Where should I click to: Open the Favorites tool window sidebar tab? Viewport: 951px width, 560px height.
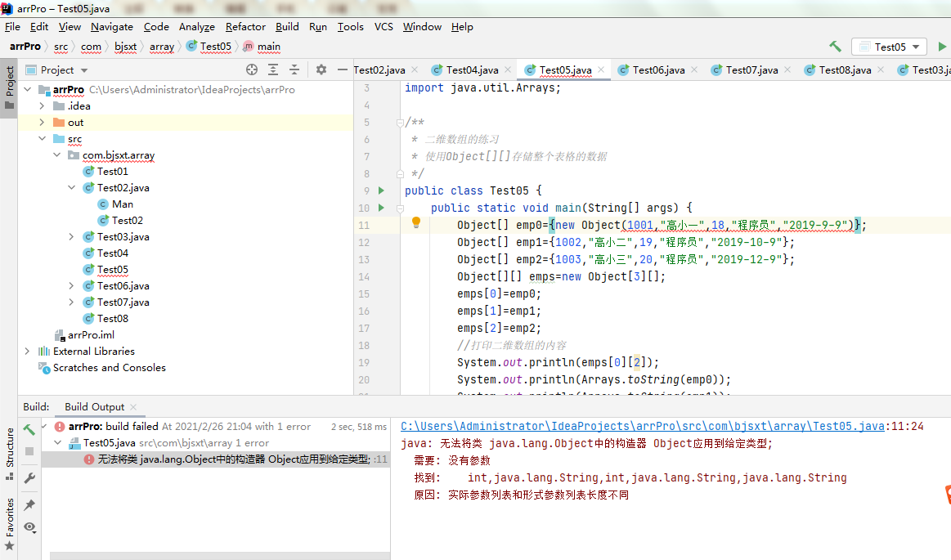pos(9,524)
